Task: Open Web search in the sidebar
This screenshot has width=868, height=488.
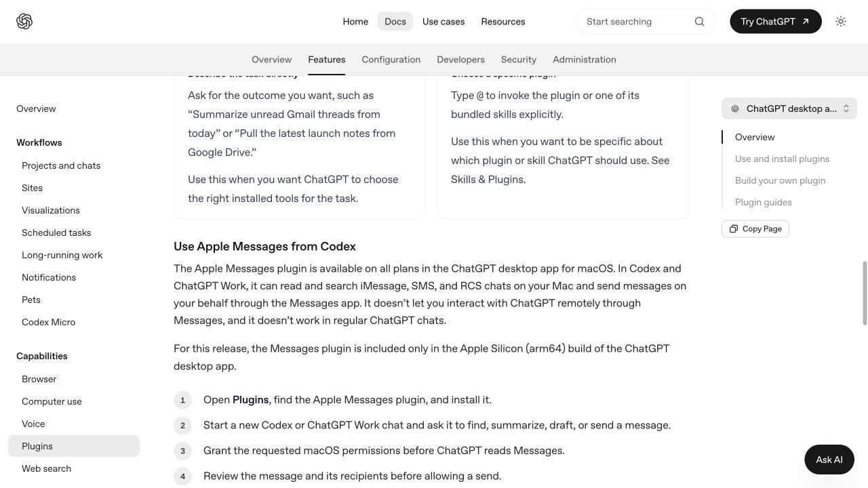Action: tap(46, 468)
